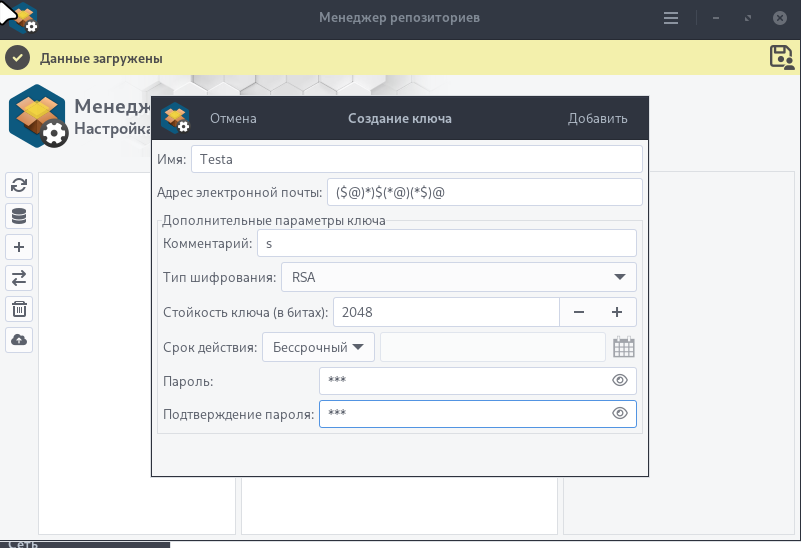801x548 pixels.
Task: Click Отмена to cancel key creation
Action: point(233,118)
